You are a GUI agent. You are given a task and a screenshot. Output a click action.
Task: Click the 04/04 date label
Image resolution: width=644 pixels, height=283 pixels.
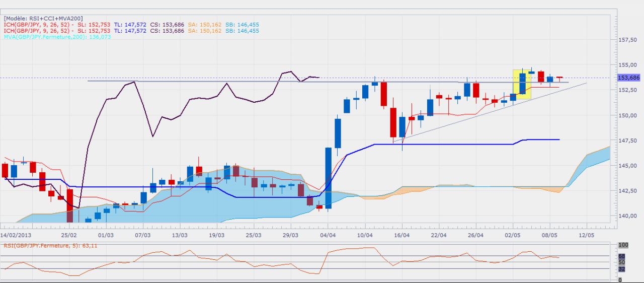[x=328, y=235]
